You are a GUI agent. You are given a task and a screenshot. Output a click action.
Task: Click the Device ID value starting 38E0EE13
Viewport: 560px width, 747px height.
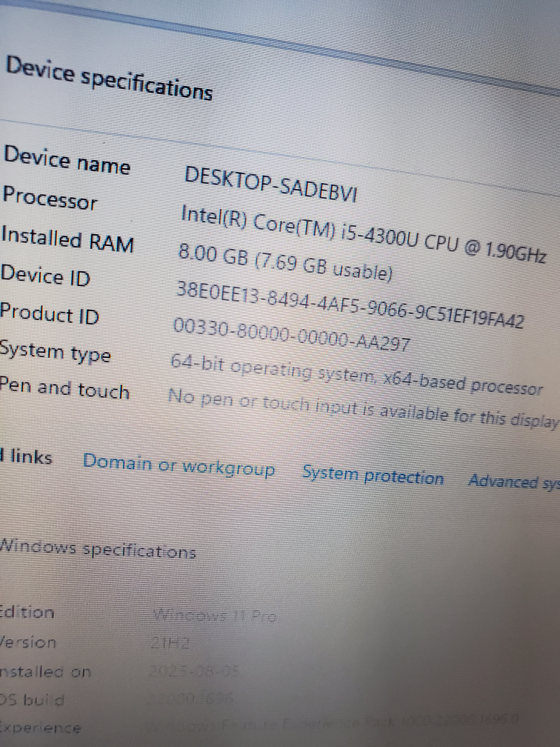point(349,304)
